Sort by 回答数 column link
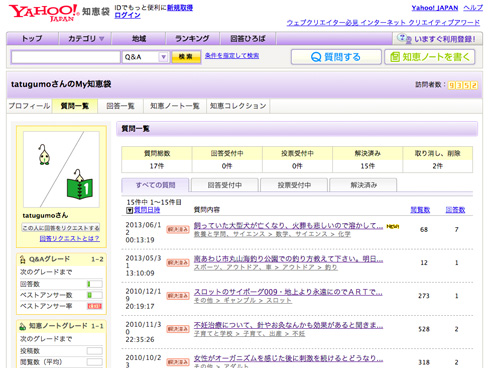Screen dimensions: 490x368 (x=455, y=210)
